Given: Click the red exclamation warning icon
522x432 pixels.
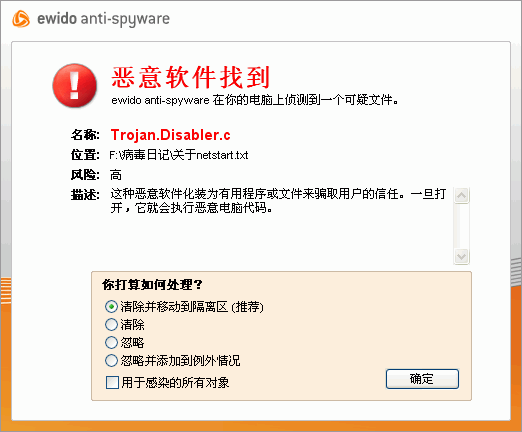Looking at the screenshot, I should 75,86.
